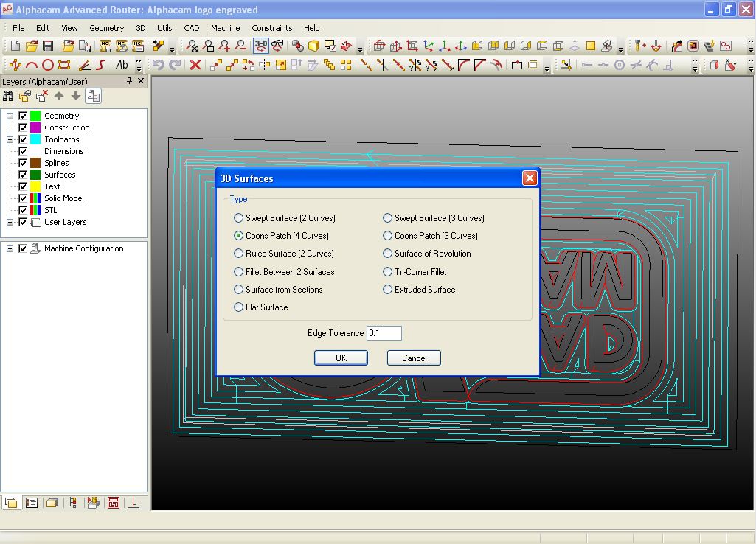This screenshot has width=756, height=544.
Task: Select Swept Surface (2 Curves) option
Action: (285, 217)
